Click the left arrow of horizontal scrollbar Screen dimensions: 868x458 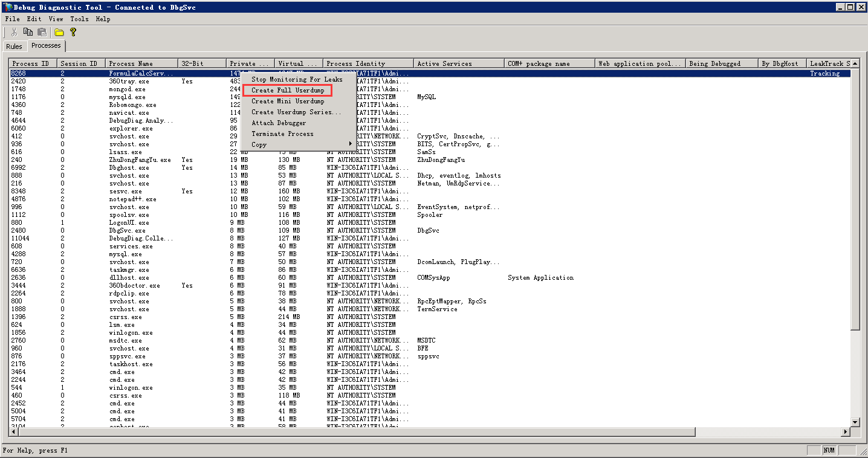[14, 431]
